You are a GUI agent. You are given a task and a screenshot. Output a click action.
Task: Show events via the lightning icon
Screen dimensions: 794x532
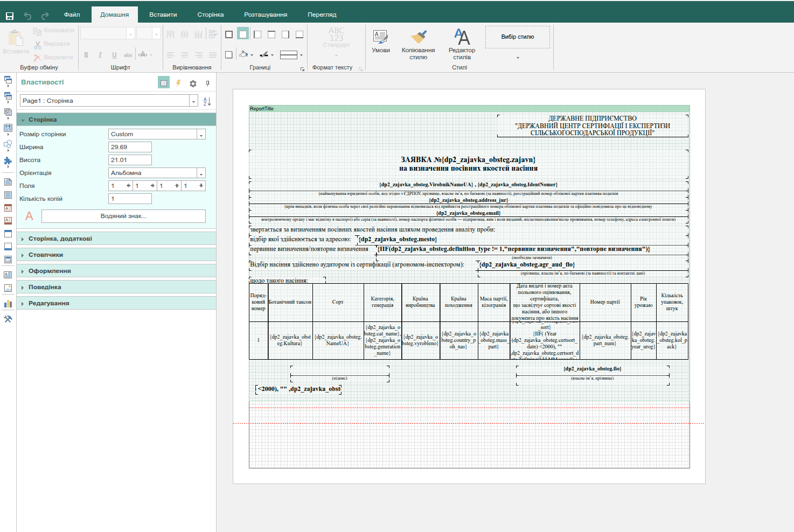pos(178,83)
